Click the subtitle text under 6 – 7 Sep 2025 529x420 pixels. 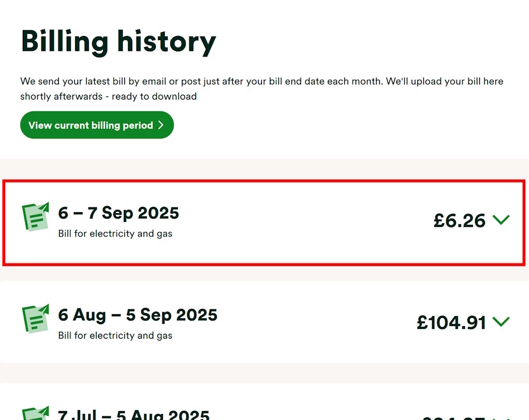[x=115, y=234]
